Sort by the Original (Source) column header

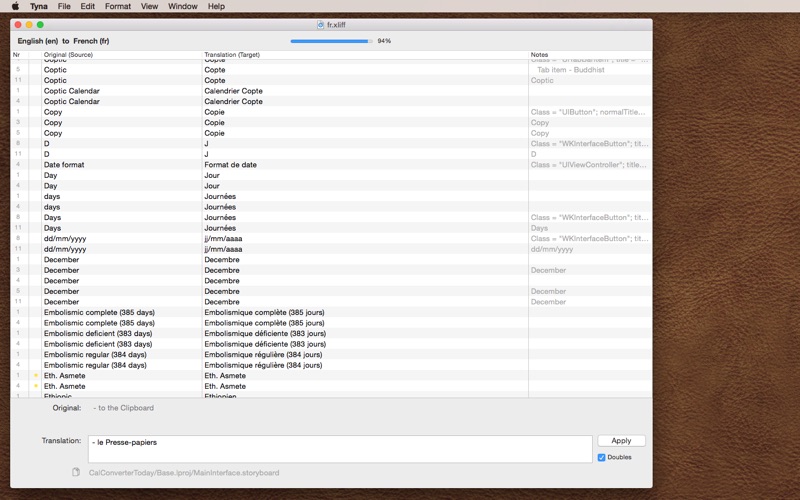click(x=68, y=55)
